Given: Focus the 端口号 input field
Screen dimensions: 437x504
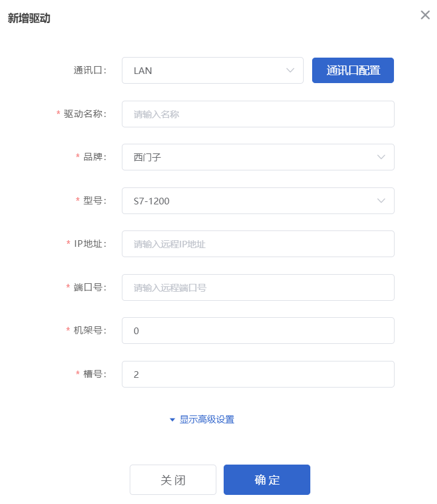Looking at the screenshot, I should (x=258, y=287).
